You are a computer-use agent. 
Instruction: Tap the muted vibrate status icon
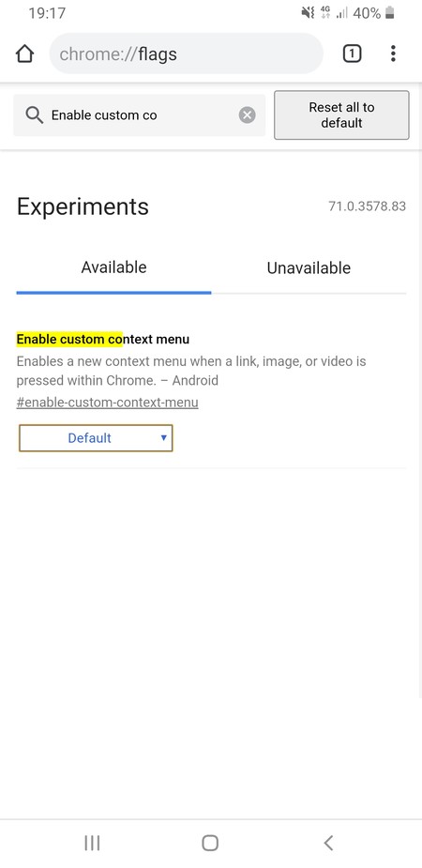(308, 13)
